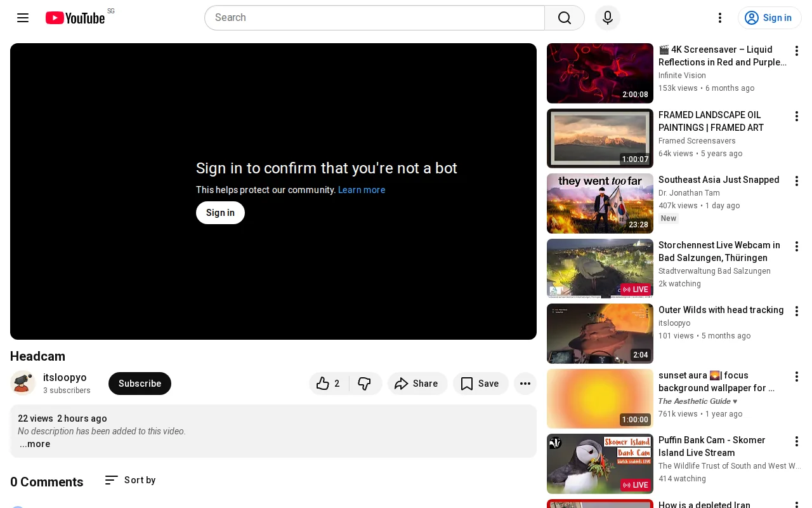The width and height of the screenshot is (812, 508).
Task: Open options for Storchennest Live Webcam
Action: click(797, 246)
